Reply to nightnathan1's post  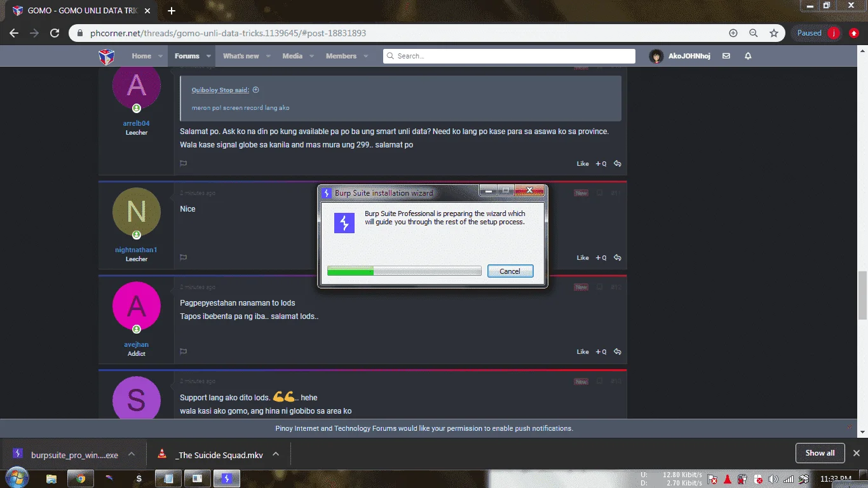[617, 258]
